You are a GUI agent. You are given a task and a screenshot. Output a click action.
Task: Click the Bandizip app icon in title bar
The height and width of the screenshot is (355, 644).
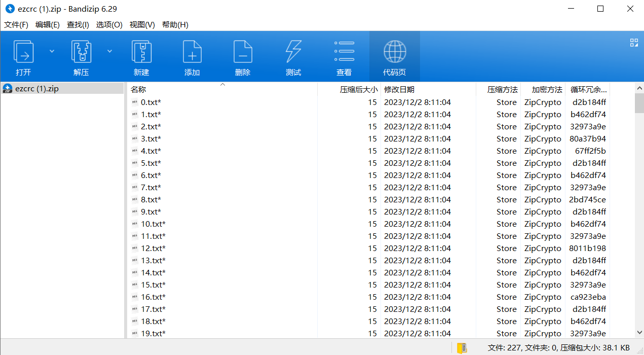(x=9, y=9)
